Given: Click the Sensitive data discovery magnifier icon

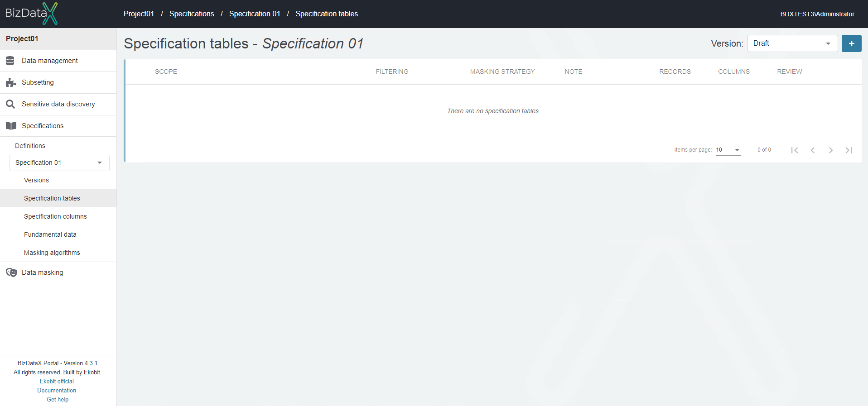Looking at the screenshot, I should click(x=10, y=104).
